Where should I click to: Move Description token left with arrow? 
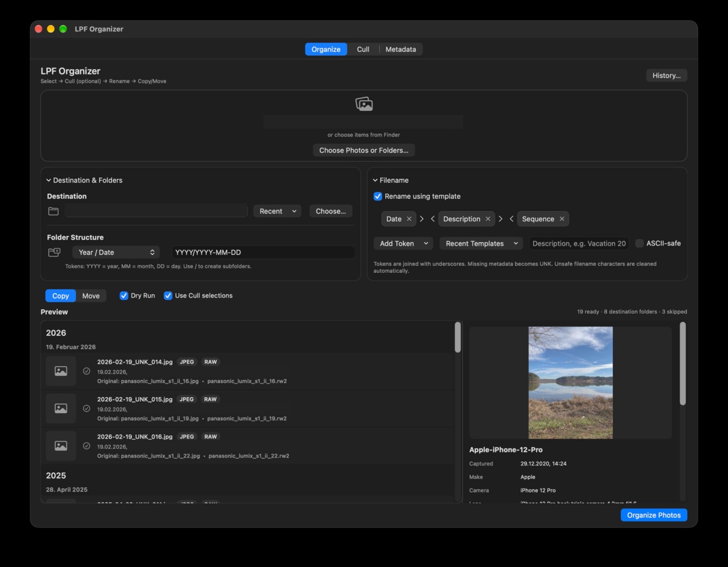tap(433, 219)
